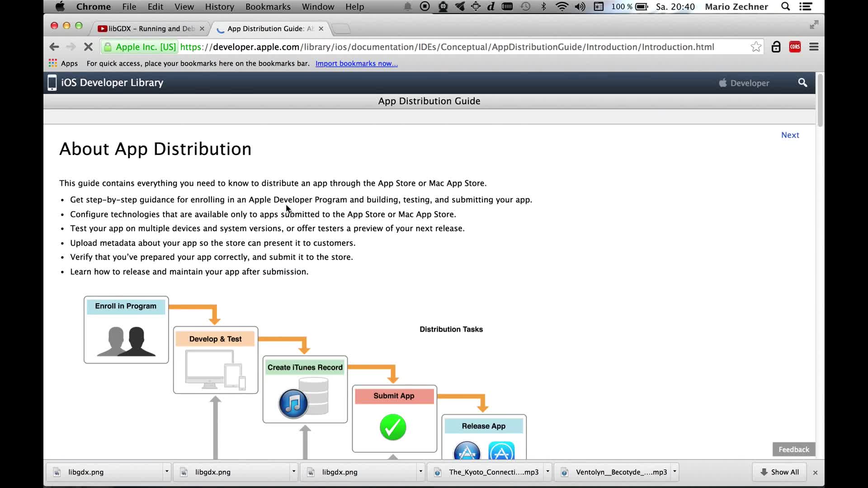Expand first libgdx.png download options arrow
The width and height of the screenshot is (868, 488).
click(x=166, y=472)
